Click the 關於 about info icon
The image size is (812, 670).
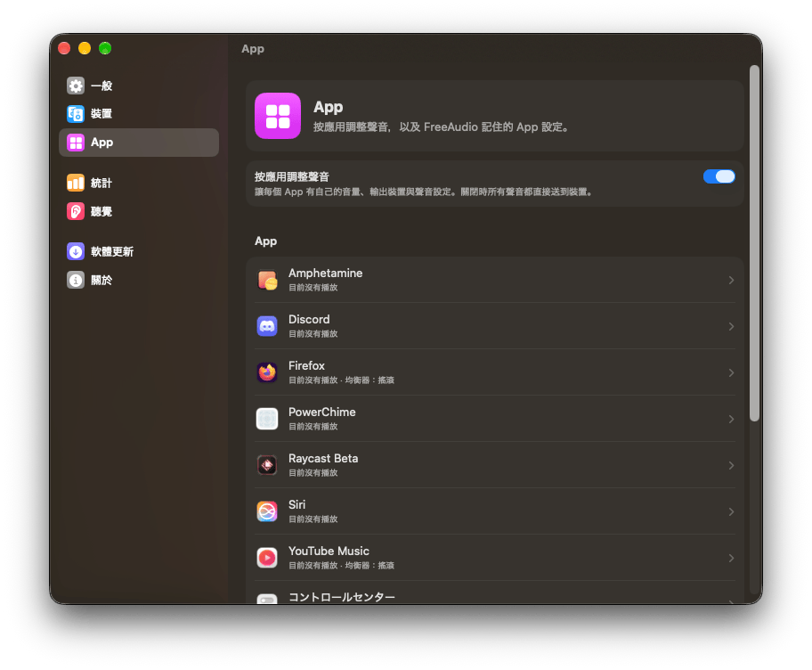tap(76, 281)
